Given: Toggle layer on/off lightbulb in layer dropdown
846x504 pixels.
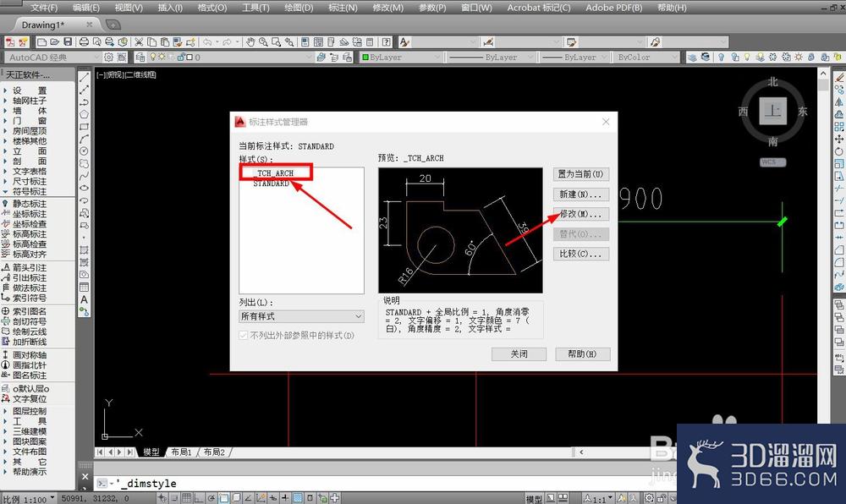Looking at the screenshot, I should point(153,58).
